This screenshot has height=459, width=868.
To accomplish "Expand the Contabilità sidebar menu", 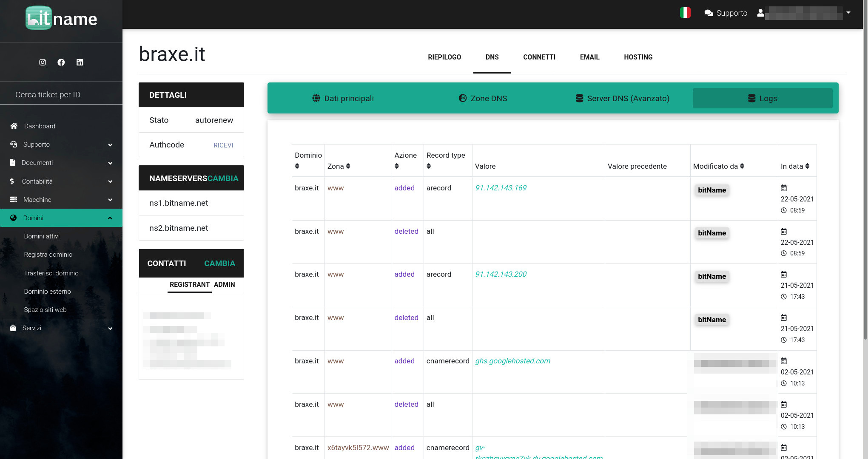I will [x=110, y=181].
